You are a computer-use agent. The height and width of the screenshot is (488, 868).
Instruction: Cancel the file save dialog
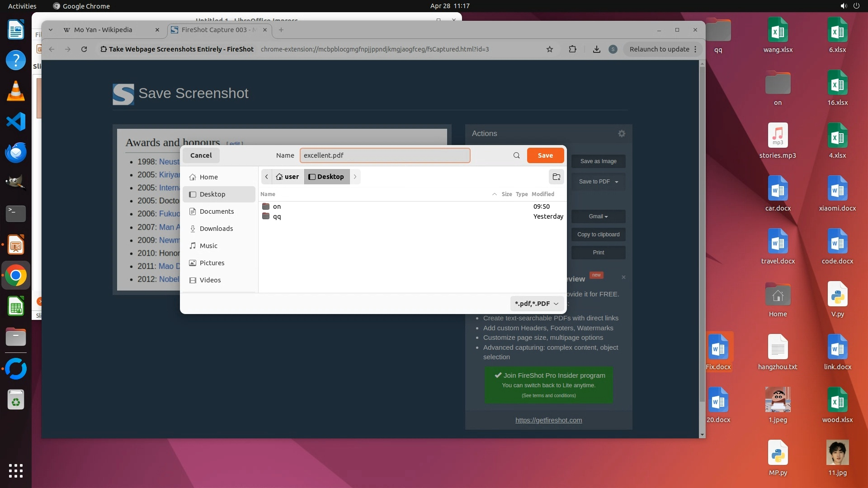pos(201,155)
